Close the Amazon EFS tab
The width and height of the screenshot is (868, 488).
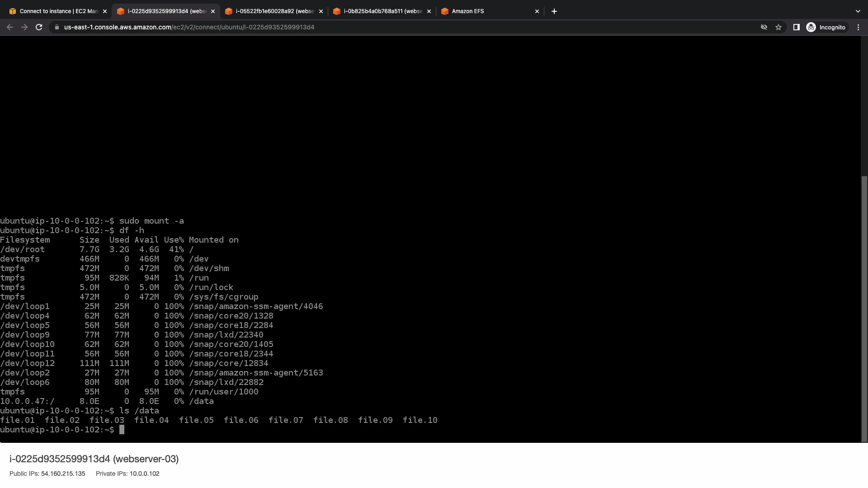click(x=537, y=11)
